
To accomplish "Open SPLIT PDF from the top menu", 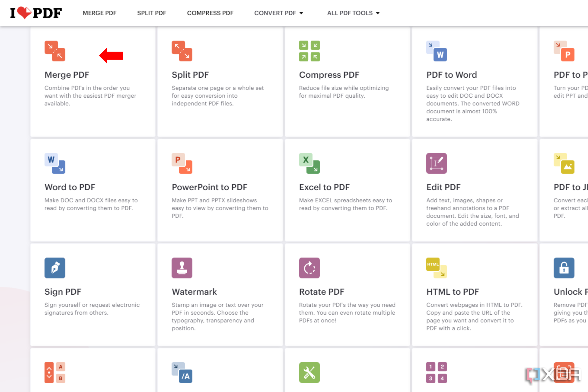I will pyautogui.click(x=152, y=13).
